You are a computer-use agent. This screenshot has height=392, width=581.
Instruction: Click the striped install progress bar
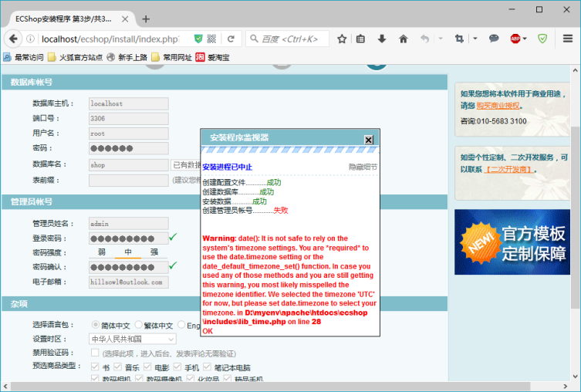[x=290, y=150]
